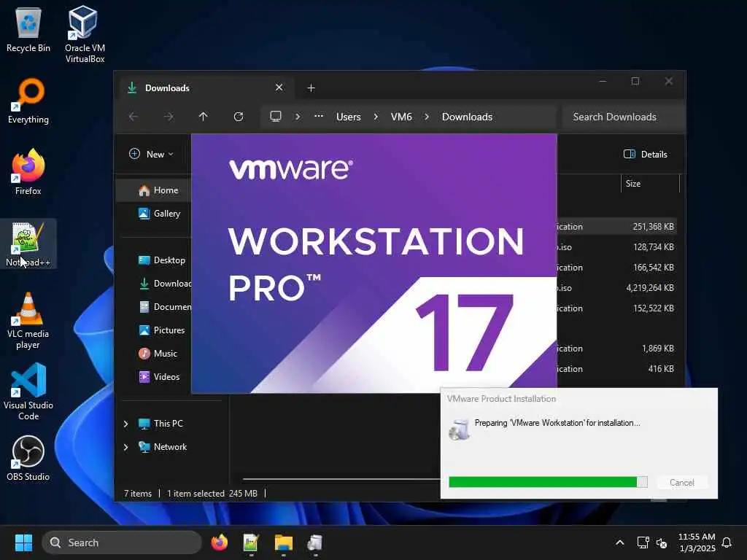The width and height of the screenshot is (747, 560).
Task: Open the Recycle Bin desktop icon
Action: [28, 29]
